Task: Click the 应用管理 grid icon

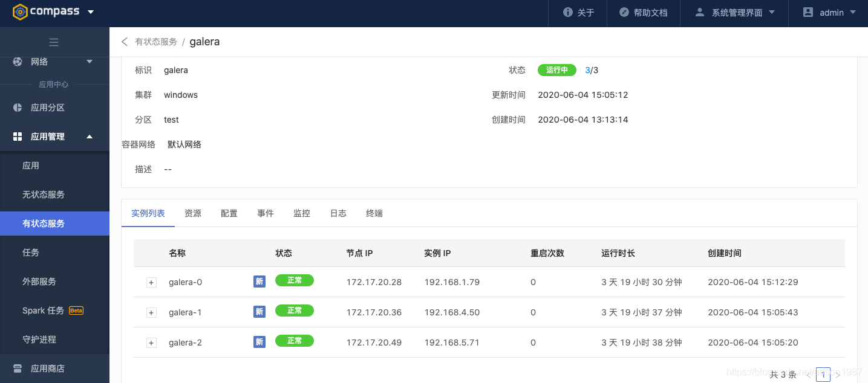Action: point(18,137)
